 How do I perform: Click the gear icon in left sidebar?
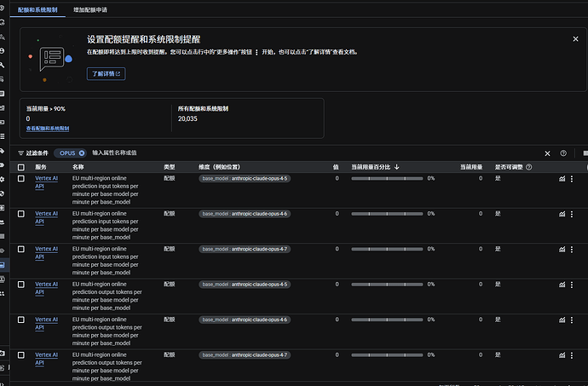(3, 179)
